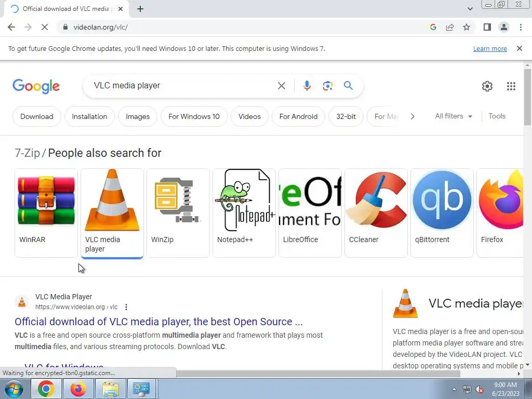The height and width of the screenshot is (399, 532).
Task: Open the Chrome profile icon
Action: pyautogui.click(x=504, y=27)
